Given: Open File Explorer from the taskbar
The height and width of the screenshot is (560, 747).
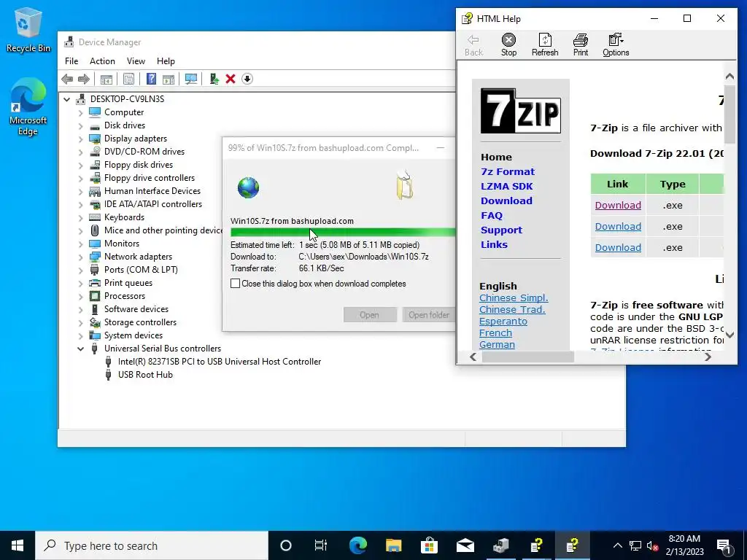Looking at the screenshot, I should click(x=393, y=545).
